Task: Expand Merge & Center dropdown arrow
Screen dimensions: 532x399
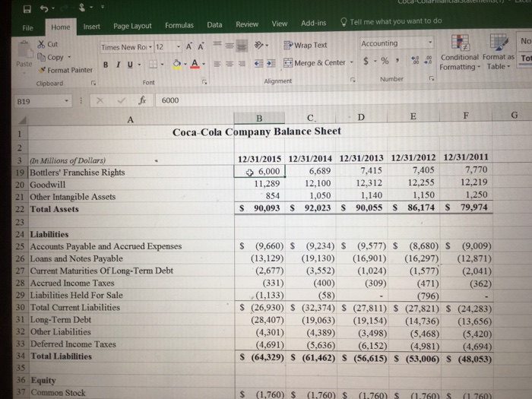Action: pyautogui.click(x=351, y=62)
